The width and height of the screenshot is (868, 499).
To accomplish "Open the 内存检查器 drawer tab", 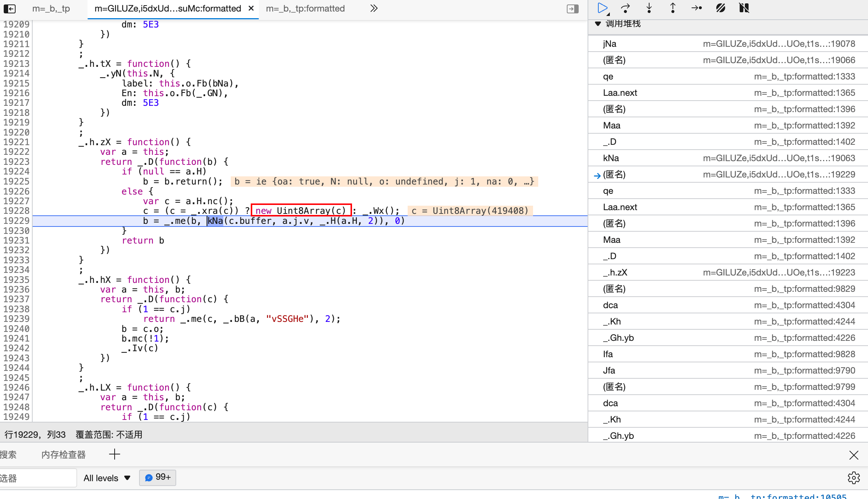I will tap(63, 455).
